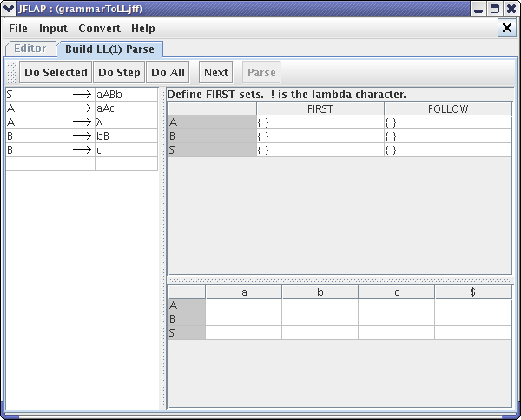The height and width of the screenshot is (420, 521).
Task: Select the FOLLOW set cell for row S
Action: [448, 150]
